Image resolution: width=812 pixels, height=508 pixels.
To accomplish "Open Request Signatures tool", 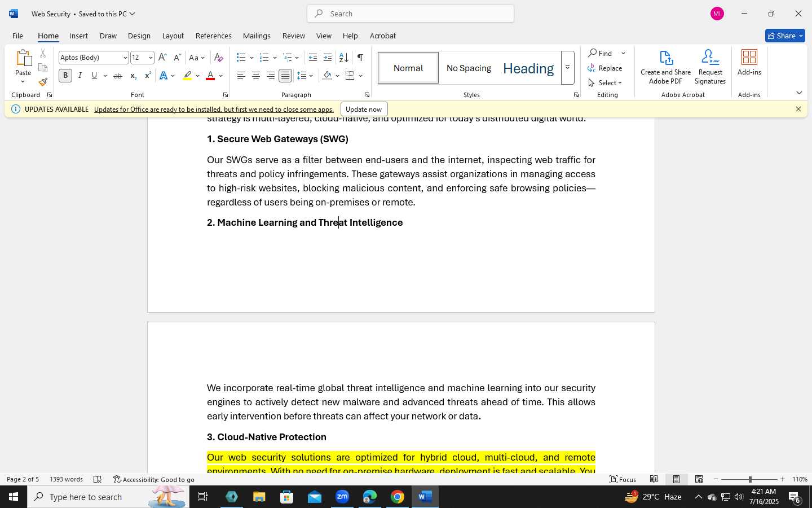I will (x=710, y=67).
